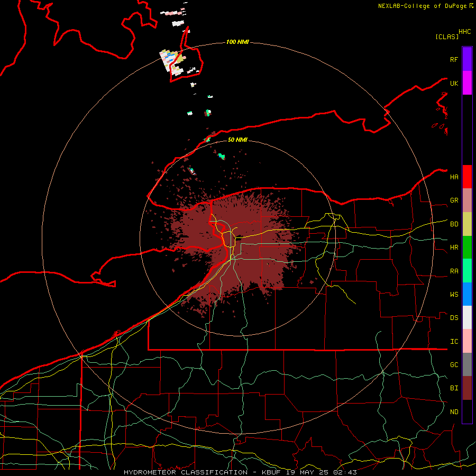Click the GR legend label

point(454,200)
